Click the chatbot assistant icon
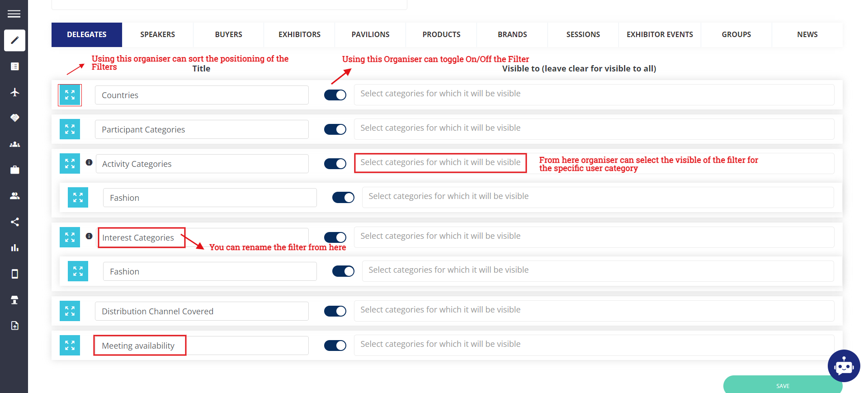868x393 pixels. coord(844,366)
